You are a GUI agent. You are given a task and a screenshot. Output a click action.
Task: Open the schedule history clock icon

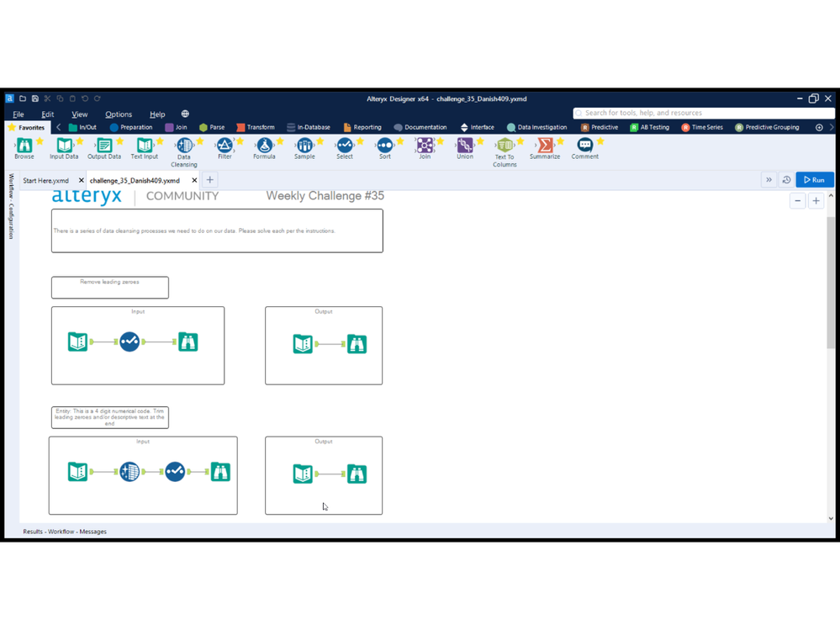pyautogui.click(x=786, y=180)
